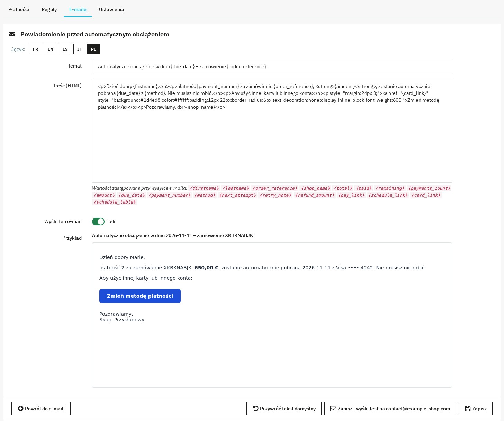504x421 pixels.
Task: Click the {lastname} placeholder tag
Action: (236, 188)
